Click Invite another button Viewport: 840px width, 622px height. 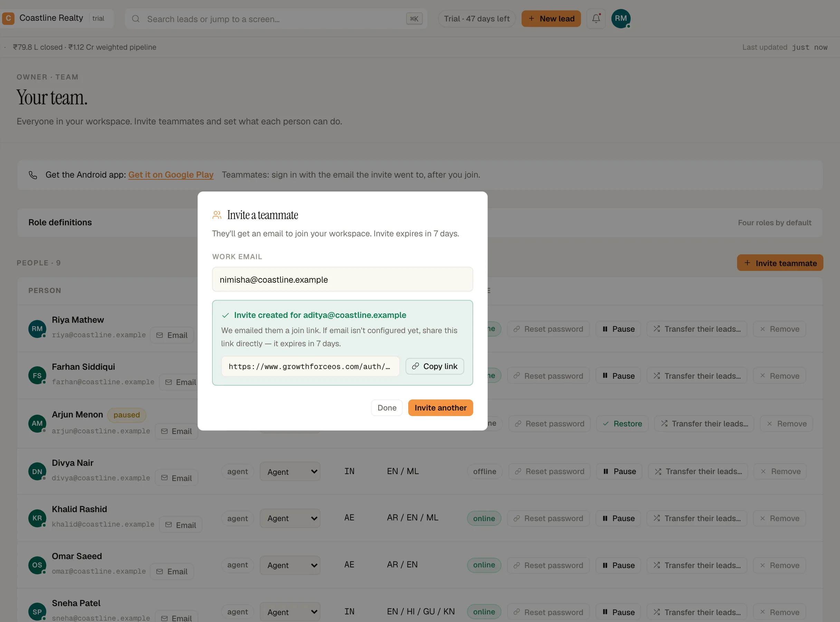[440, 408]
